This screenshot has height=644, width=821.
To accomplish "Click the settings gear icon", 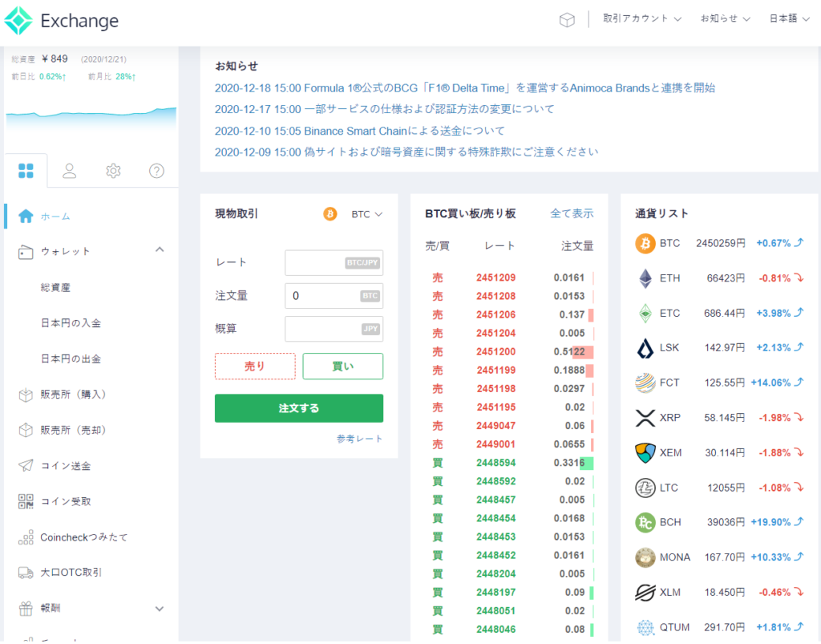I will point(112,170).
